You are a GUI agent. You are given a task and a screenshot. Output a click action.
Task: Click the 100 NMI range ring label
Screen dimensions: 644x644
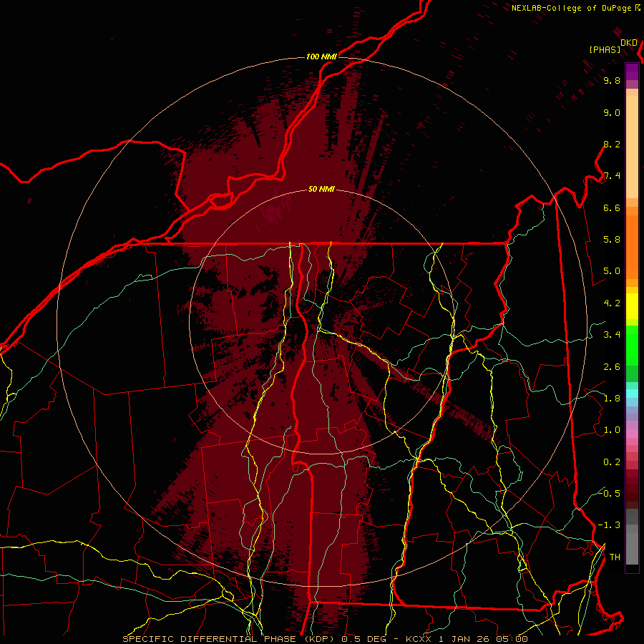(x=321, y=57)
